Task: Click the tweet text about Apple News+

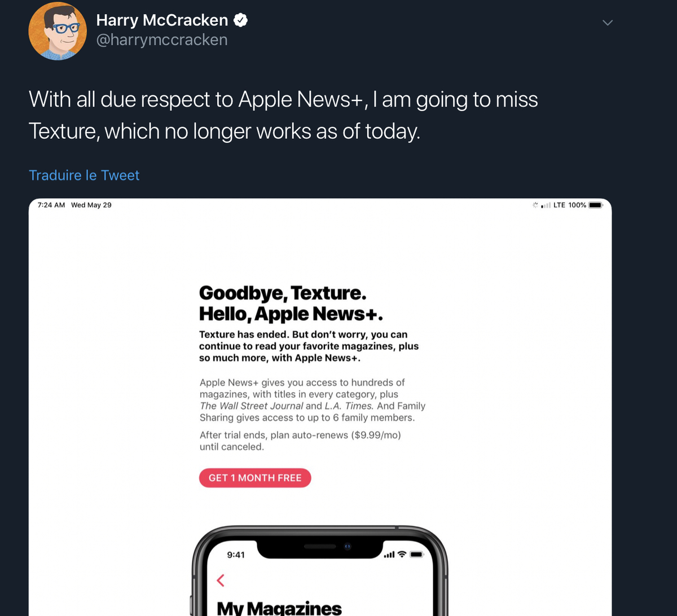Action: 283,115
